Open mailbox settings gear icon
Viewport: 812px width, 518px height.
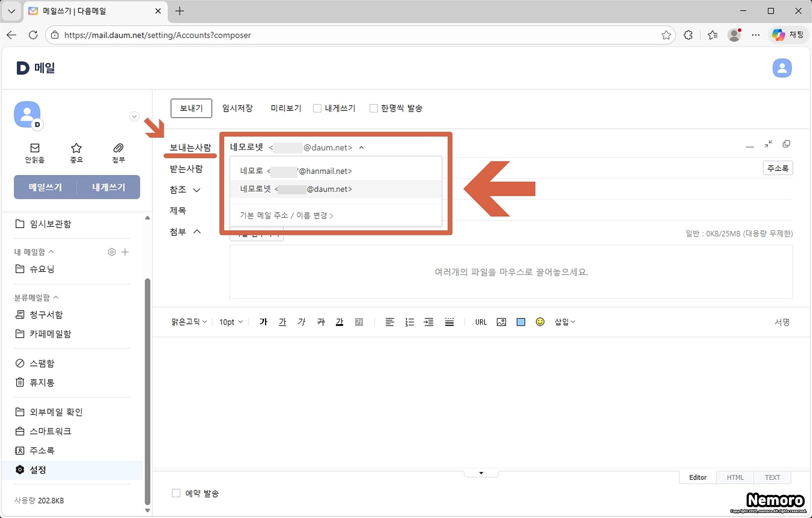(112, 252)
